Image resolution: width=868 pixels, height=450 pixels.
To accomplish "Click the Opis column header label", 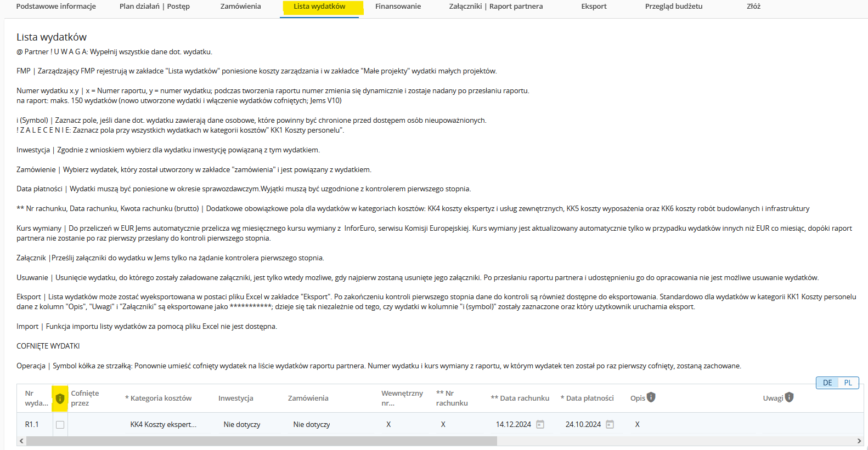I will [638, 398].
